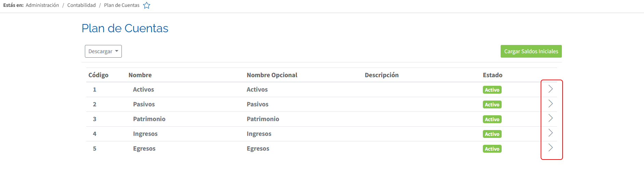Select the Patrimonio account name
The image size is (644, 176).
(149, 119)
